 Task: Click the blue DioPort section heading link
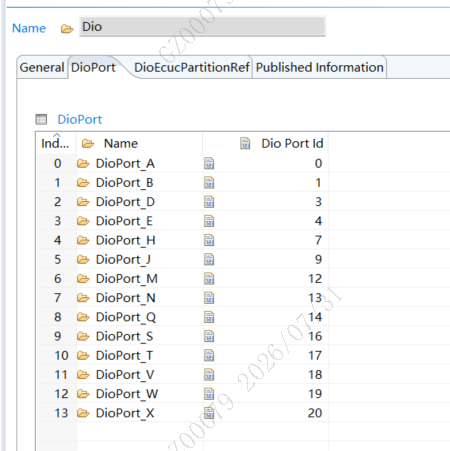click(x=79, y=119)
